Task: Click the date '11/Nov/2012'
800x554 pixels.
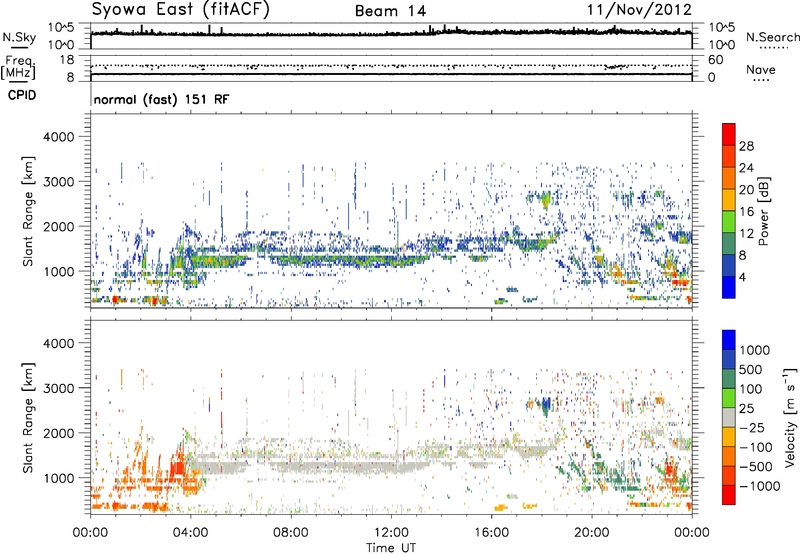Action: click(x=639, y=10)
